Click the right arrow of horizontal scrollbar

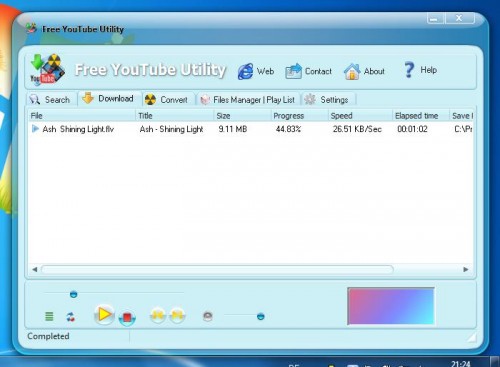click(x=466, y=269)
